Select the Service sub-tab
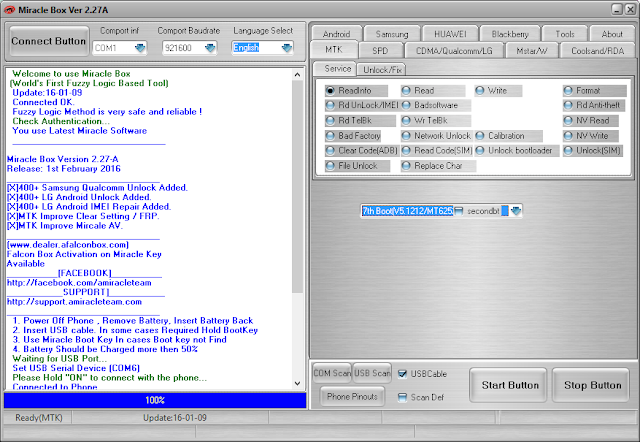640x442 pixels. [x=337, y=69]
